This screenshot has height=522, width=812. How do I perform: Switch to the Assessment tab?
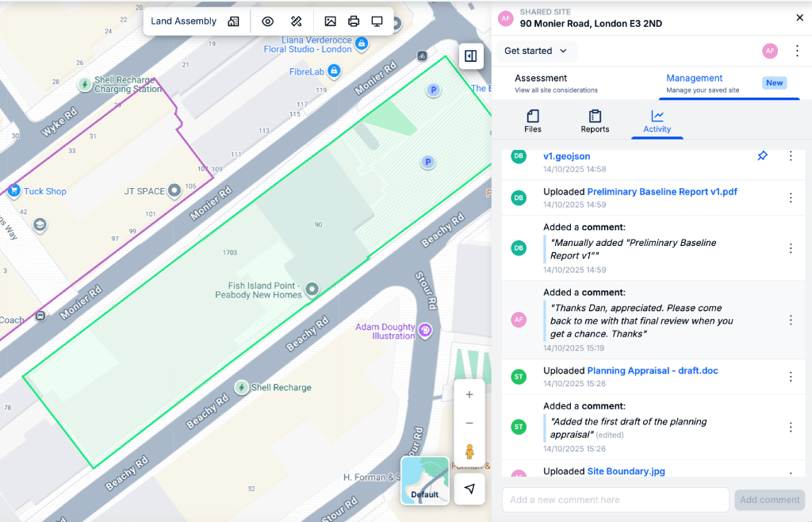coord(556,83)
